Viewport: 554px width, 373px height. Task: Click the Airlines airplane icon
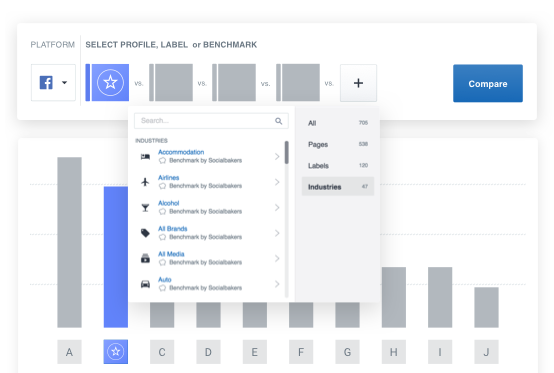tap(145, 182)
